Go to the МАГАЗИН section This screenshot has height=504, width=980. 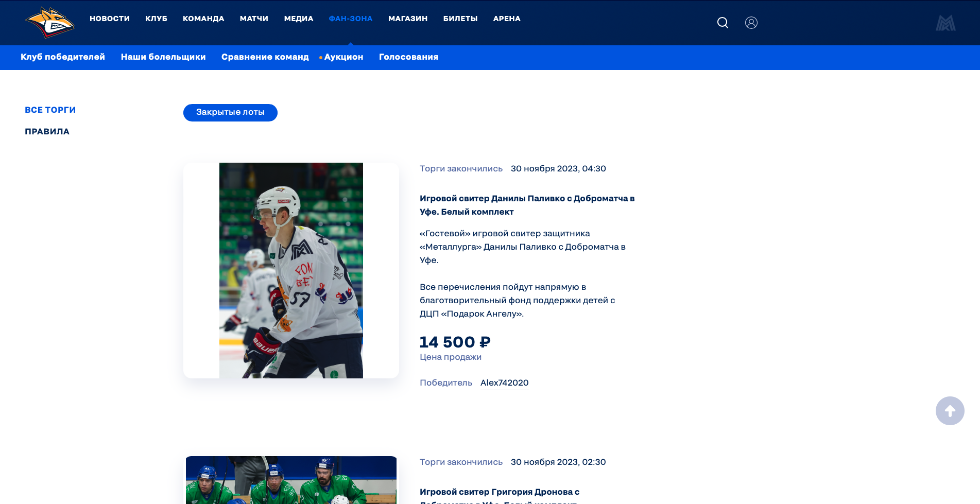[408, 19]
